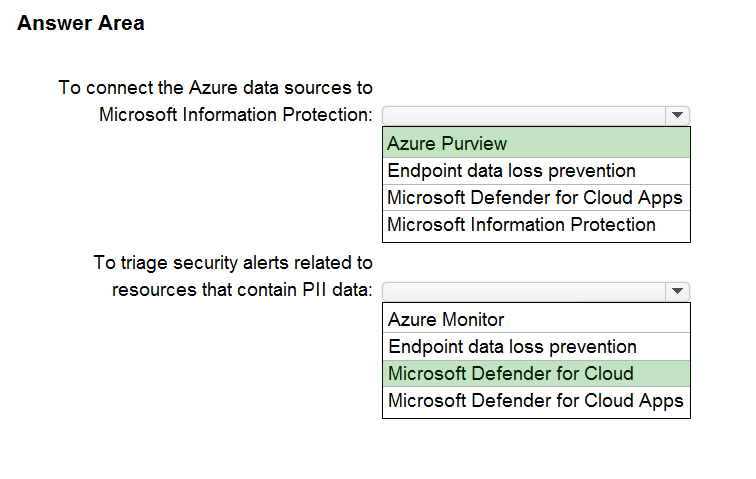Expand the PII security alerts dropdown arrow
Image resolution: width=756 pixels, height=479 pixels.
(678, 291)
